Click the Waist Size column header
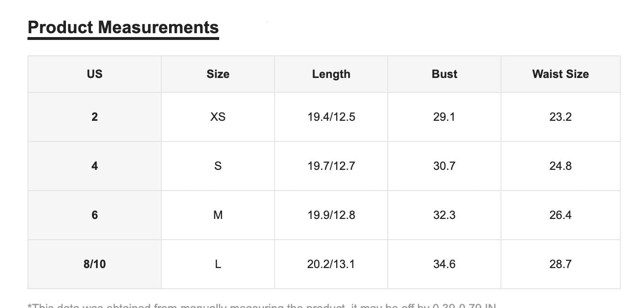This screenshot has width=644, height=308. pos(561,74)
